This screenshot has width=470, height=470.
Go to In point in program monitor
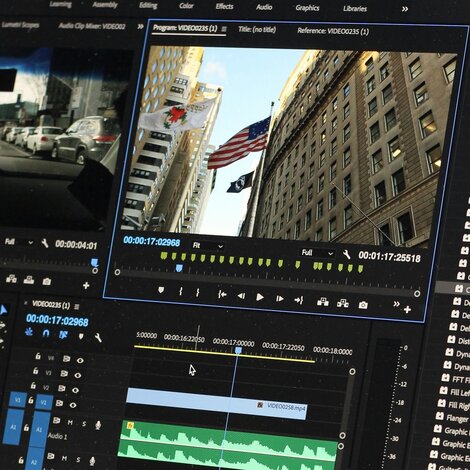click(222, 294)
